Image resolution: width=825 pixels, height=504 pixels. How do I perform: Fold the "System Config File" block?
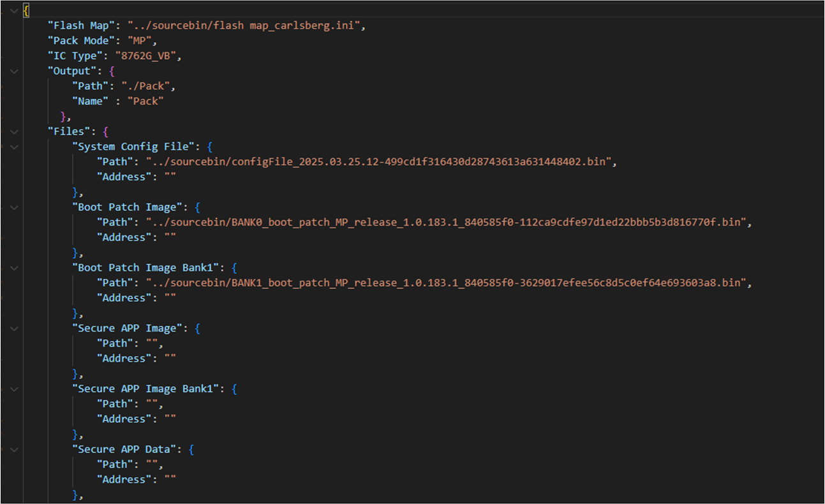point(14,147)
